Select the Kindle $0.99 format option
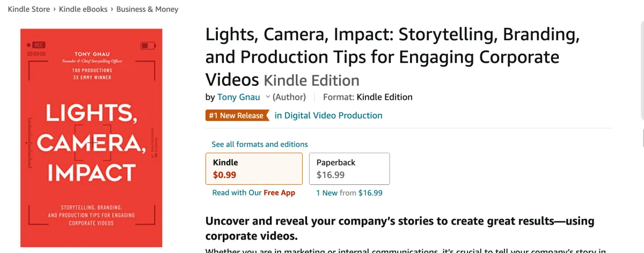Viewport: 644px width, 253px height. click(x=254, y=168)
